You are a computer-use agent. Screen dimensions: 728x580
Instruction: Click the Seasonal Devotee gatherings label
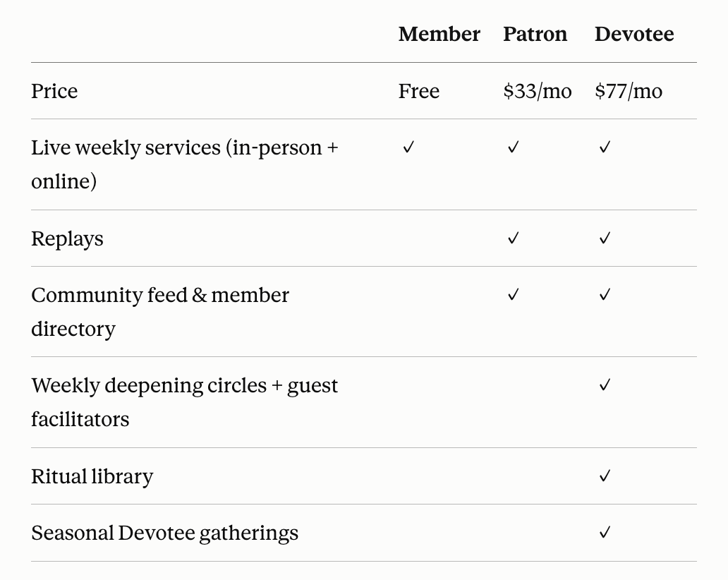coord(165,533)
